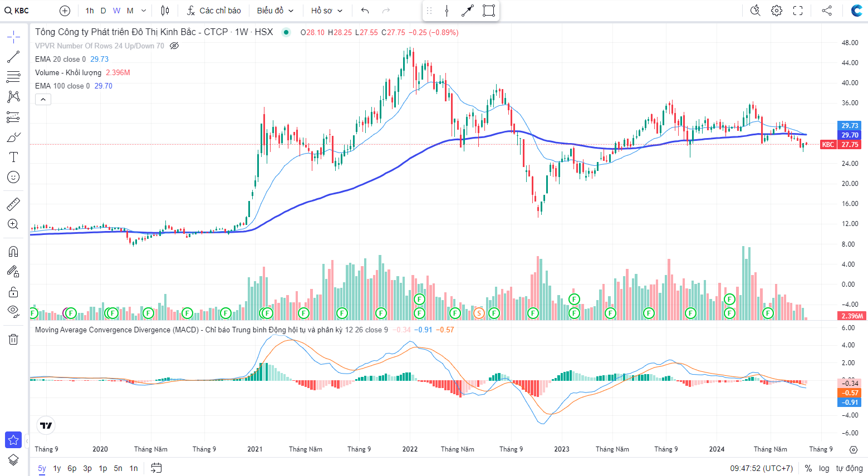The image size is (868, 476).
Task: Select the crosshair cursor tool
Action: 13,37
